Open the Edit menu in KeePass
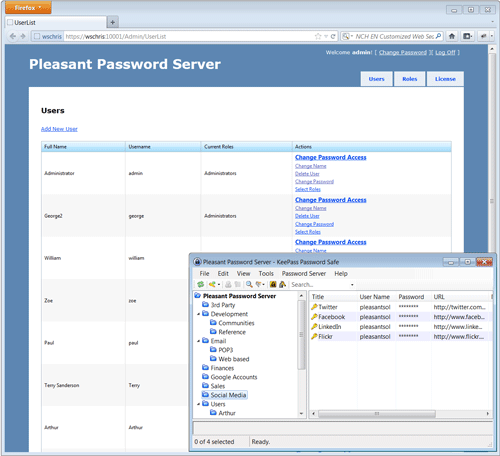This screenshot has height=456, width=500. tap(223, 274)
